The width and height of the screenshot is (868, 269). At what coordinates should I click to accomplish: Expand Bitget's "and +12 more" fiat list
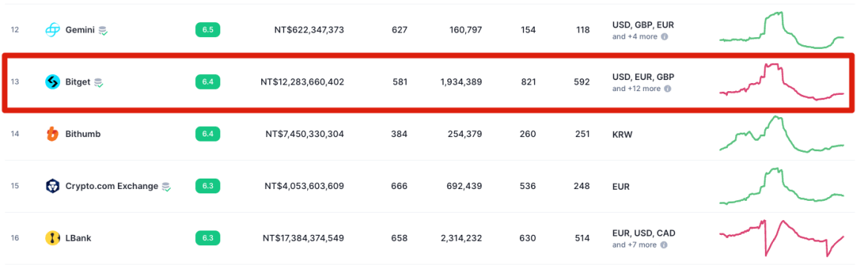click(637, 89)
